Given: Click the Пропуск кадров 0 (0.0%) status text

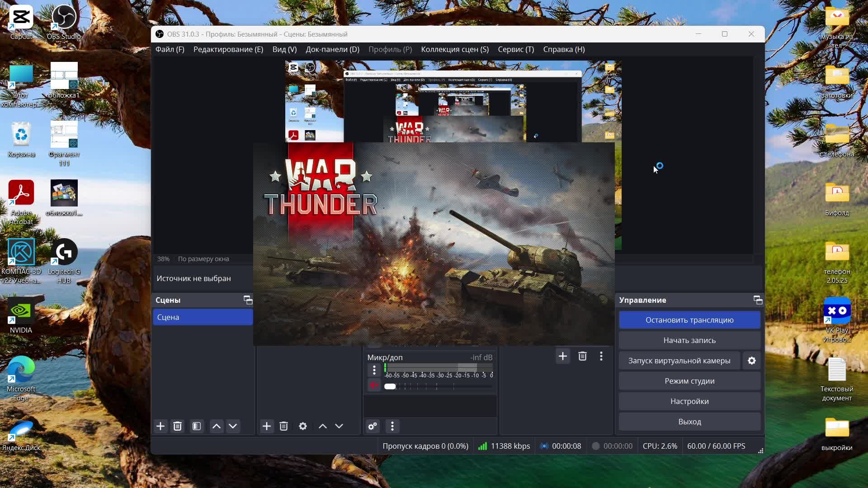Looking at the screenshot, I should coord(425,446).
